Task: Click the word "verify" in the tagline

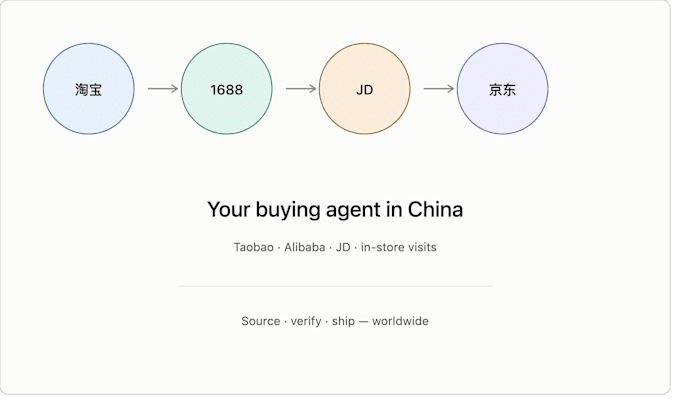Action: coord(306,322)
